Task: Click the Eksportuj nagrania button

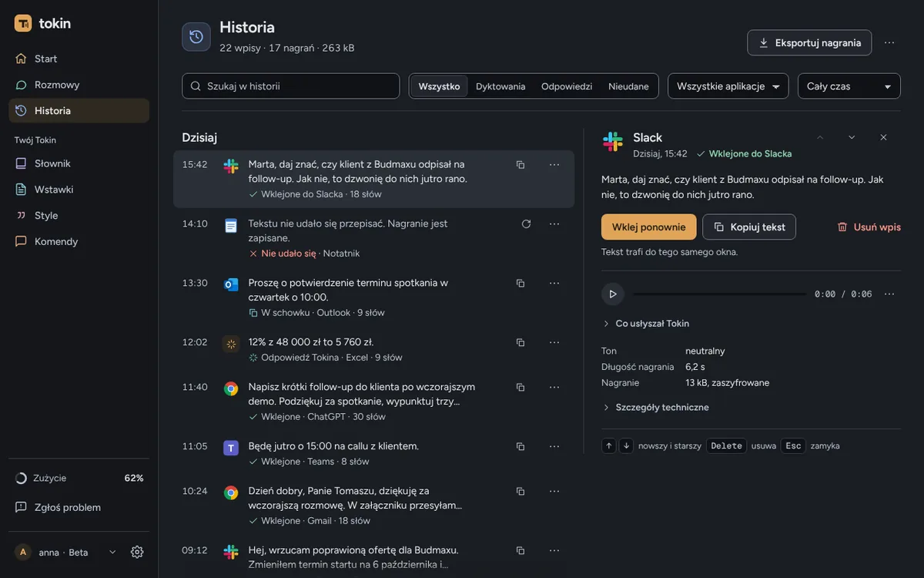Action: coord(809,42)
